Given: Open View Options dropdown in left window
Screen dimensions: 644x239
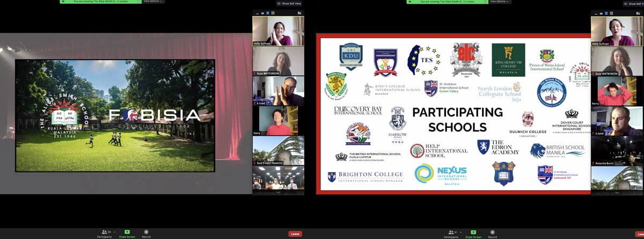Looking at the screenshot, I should tap(153, 2).
